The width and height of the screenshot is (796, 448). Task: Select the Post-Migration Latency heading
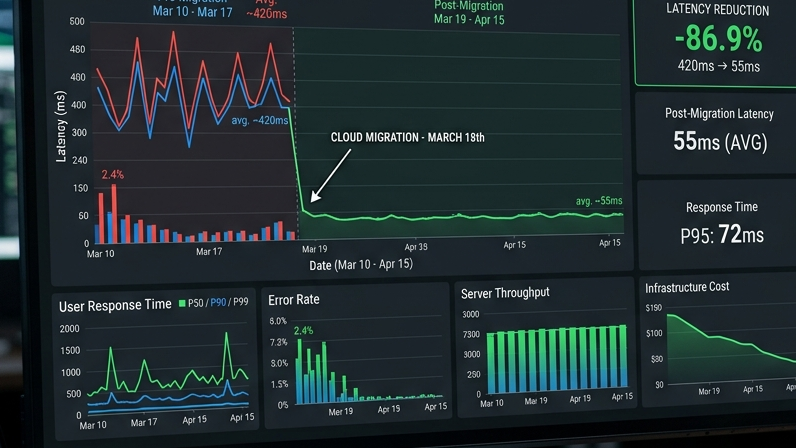(719, 114)
